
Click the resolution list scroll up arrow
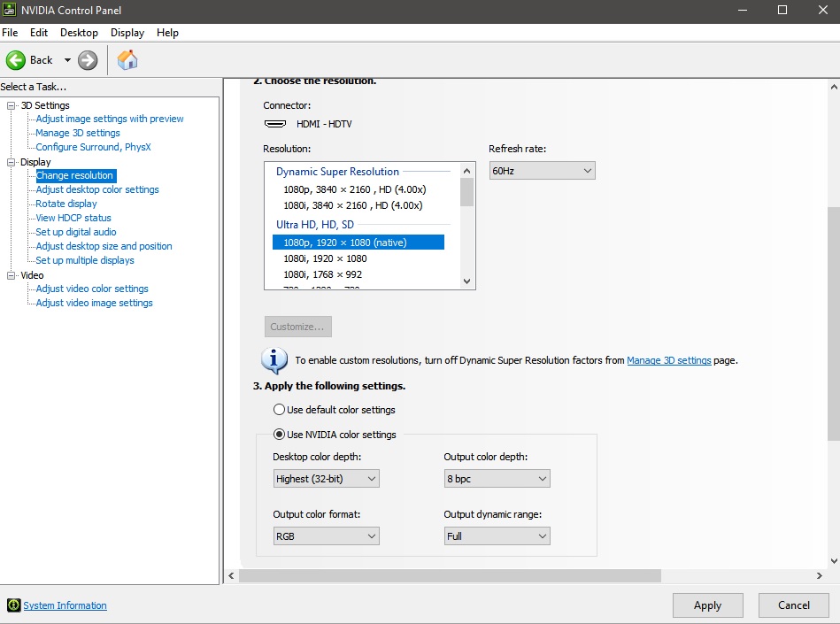(467, 171)
